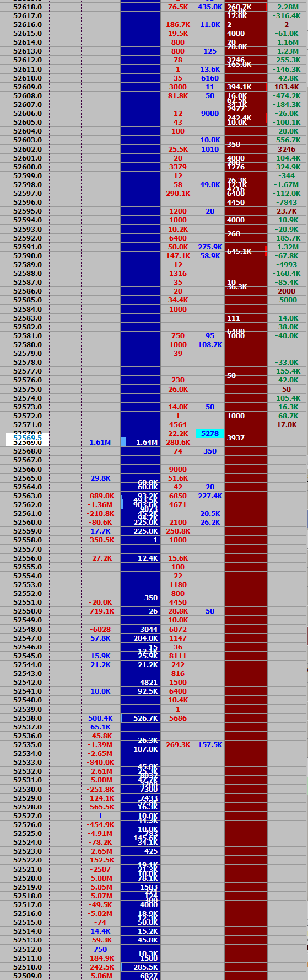This screenshot has height=980, width=308.
Task: Click the highlighted 52569.5 last price label
Action: pyautogui.click(x=24, y=438)
